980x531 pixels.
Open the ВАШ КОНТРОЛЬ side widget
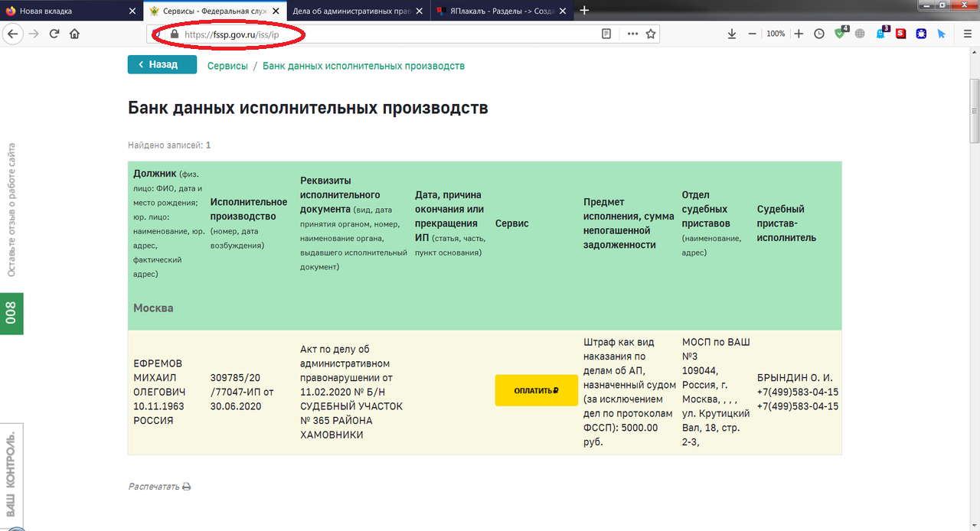(x=11, y=474)
